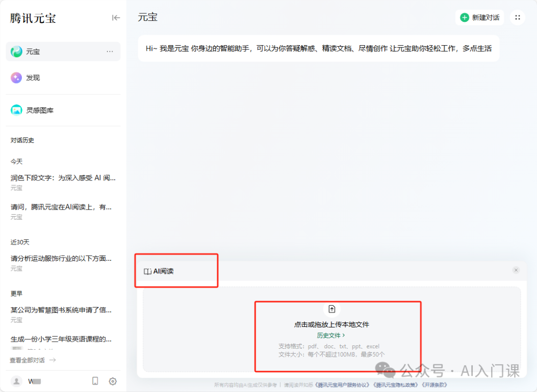
Task: Click 文件大小 limit line
Action: pyautogui.click(x=332, y=354)
